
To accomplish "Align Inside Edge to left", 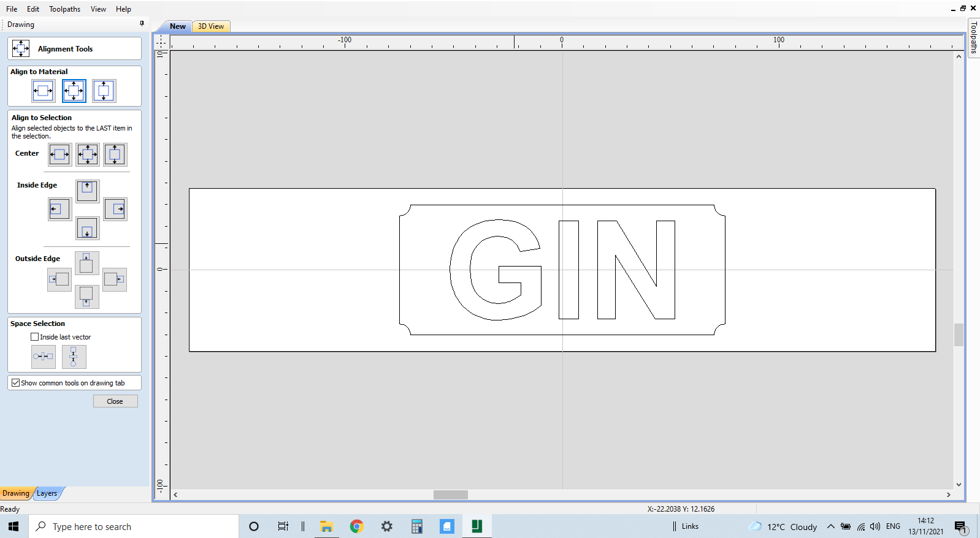I will click(x=59, y=209).
